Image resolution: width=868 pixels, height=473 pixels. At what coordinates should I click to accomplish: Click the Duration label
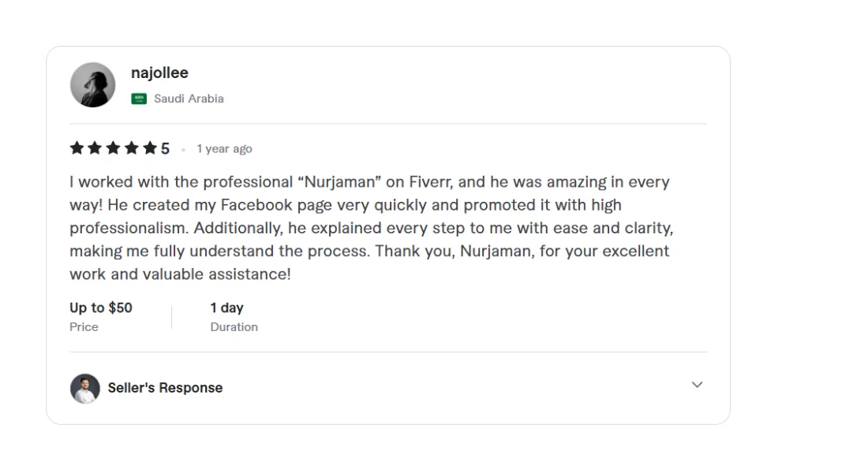click(234, 326)
